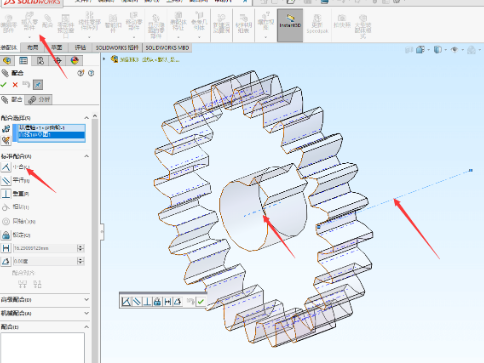Click Lock in the mate pop-up toolbar
The width and height of the screenshot is (484, 363).
[157, 302]
